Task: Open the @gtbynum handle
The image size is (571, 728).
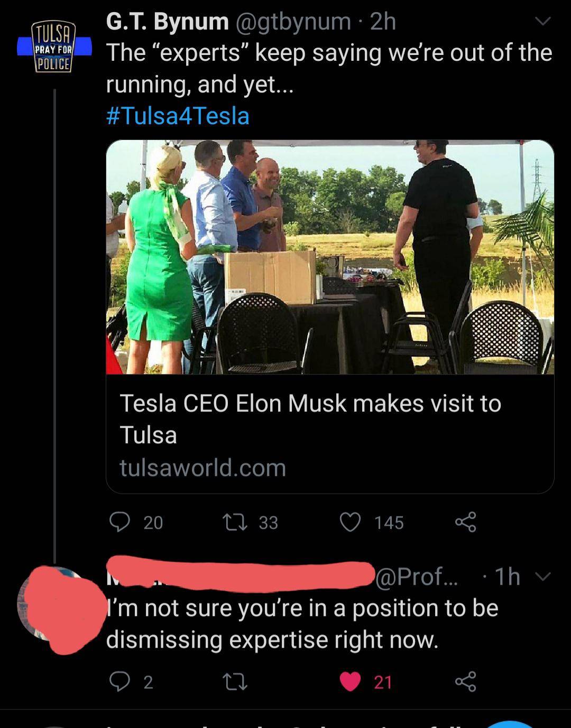Action: (292, 22)
